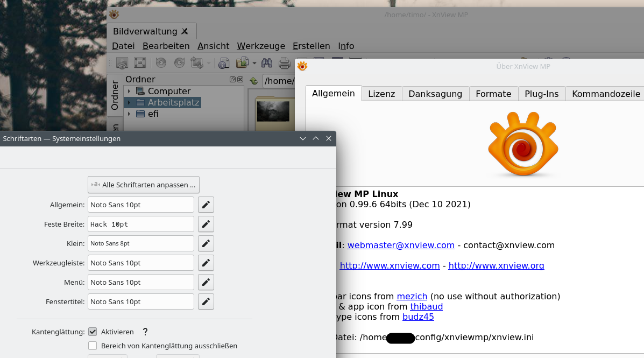
Task: Click the Allgemein font field Noto Sans 10pt
Action: click(141, 205)
